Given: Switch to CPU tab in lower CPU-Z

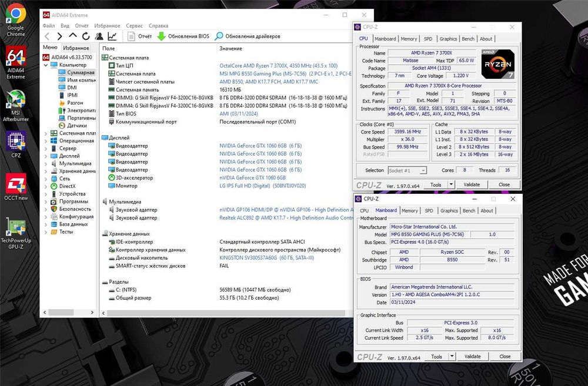Looking at the screenshot, I should pyautogui.click(x=364, y=210).
